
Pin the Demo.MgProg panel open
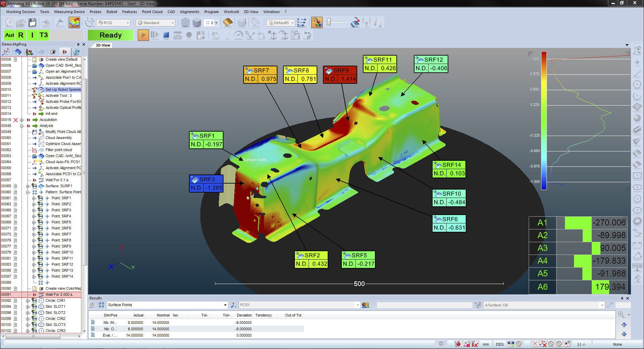[x=78, y=44]
